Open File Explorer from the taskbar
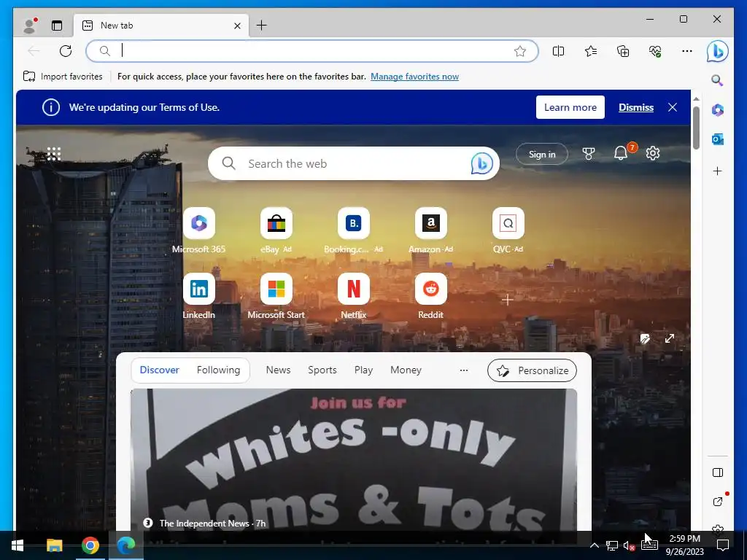This screenshot has width=747, height=560. tap(54, 545)
